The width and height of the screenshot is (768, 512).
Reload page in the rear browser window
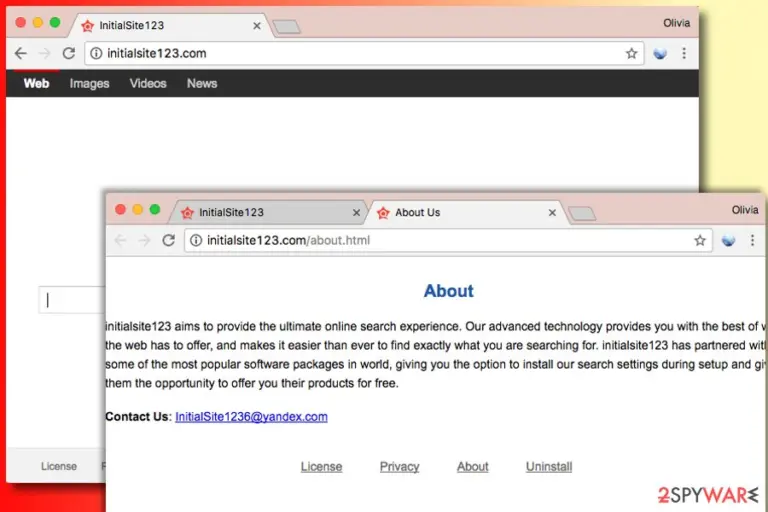[69, 53]
